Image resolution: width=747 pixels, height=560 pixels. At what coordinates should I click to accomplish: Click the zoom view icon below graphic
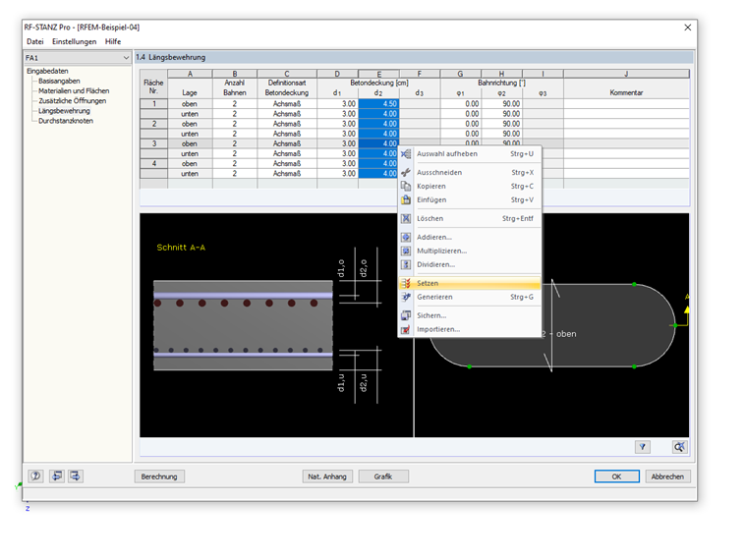click(x=678, y=446)
